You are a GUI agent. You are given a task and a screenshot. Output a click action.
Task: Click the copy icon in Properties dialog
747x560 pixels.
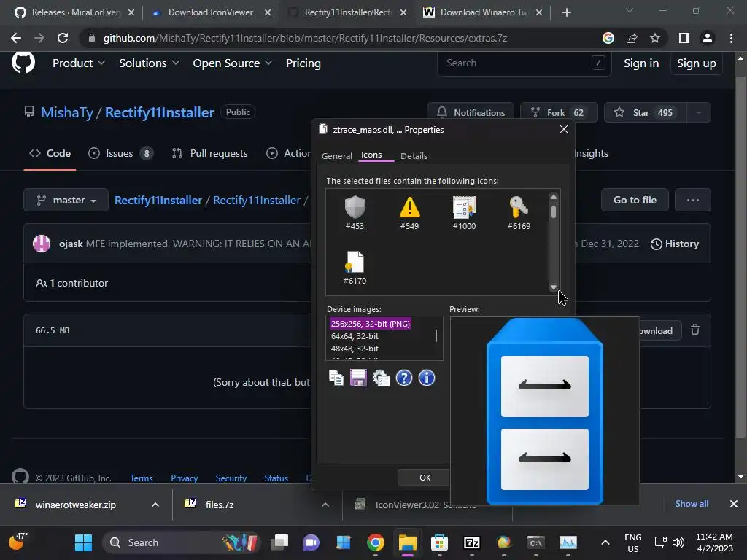coord(336,378)
